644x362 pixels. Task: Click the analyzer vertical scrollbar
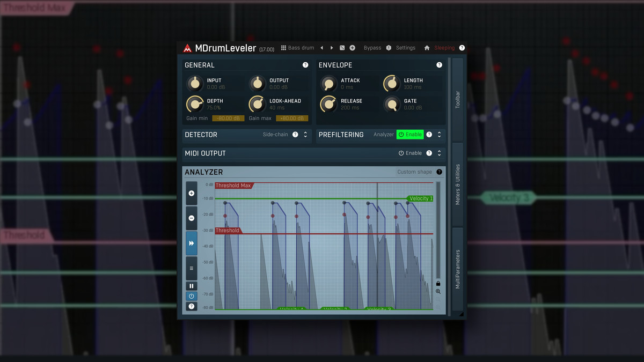click(x=438, y=230)
